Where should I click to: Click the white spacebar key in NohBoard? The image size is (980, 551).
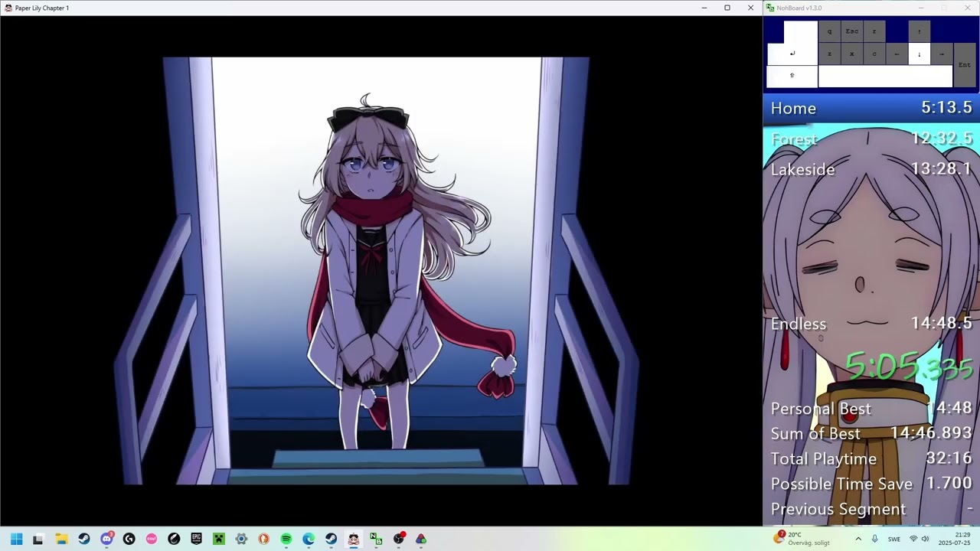click(x=885, y=76)
